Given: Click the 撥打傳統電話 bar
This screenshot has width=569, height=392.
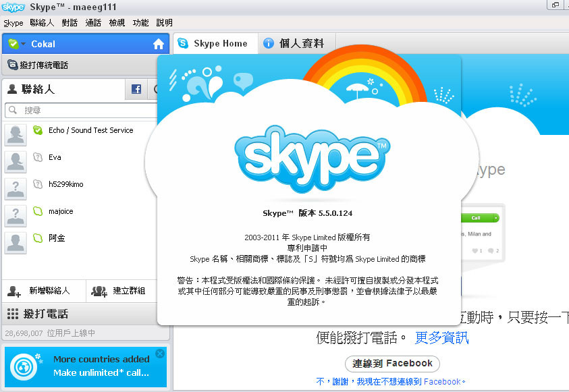Looking at the screenshot, I should click(80, 65).
